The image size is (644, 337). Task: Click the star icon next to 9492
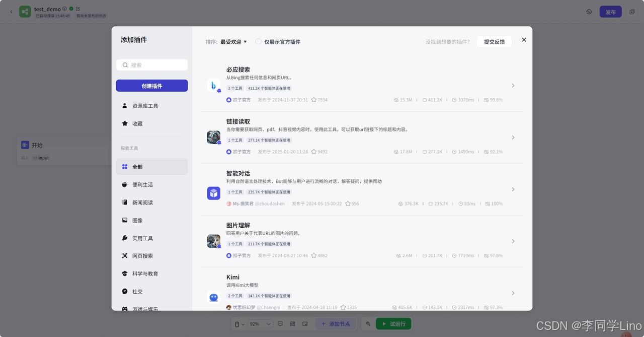pyautogui.click(x=314, y=152)
